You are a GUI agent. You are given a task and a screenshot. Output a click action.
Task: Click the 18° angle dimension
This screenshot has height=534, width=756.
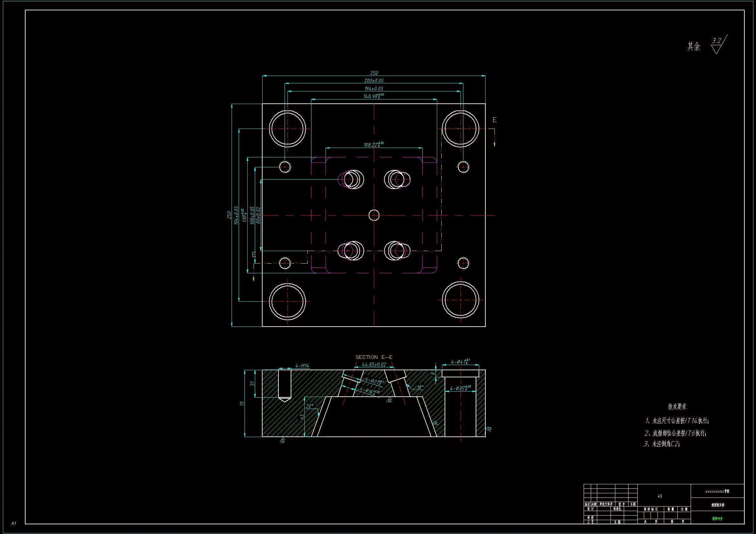click(x=420, y=387)
